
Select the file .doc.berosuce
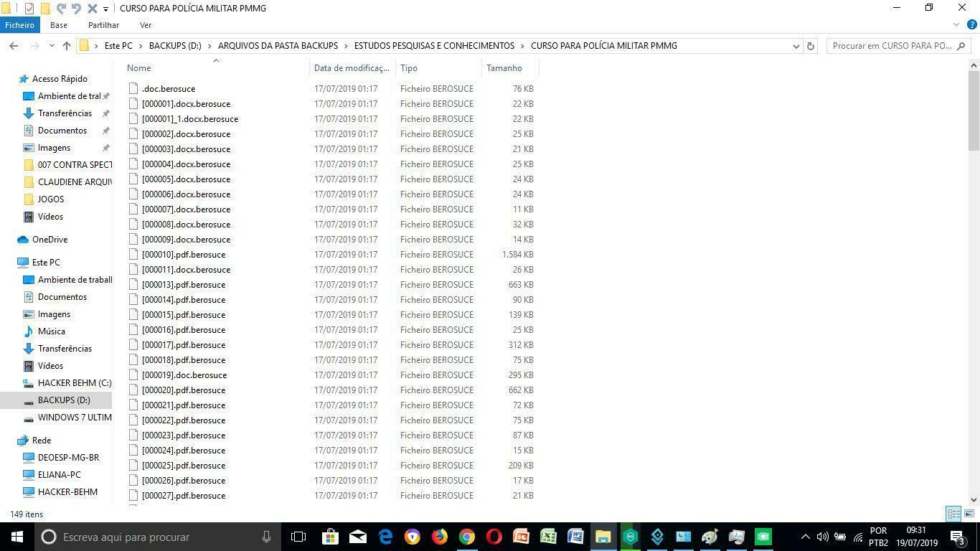pyautogui.click(x=169, y=89)
